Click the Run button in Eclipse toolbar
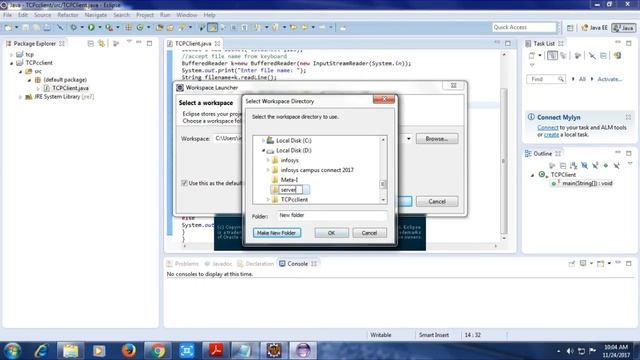The height and width of the screenshot is (360, 640). (x=91, y=27)
